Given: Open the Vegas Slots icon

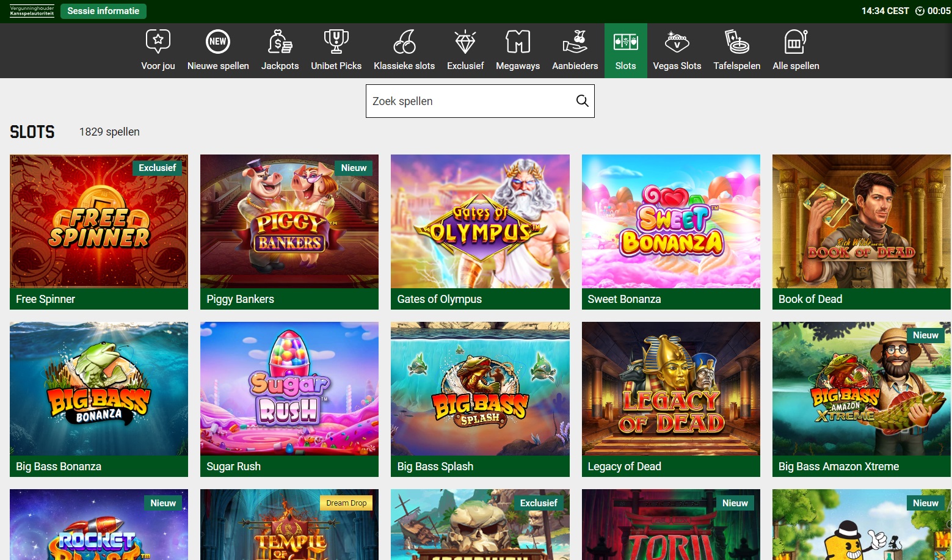Looking at the screenshot, I should point(677,42).
